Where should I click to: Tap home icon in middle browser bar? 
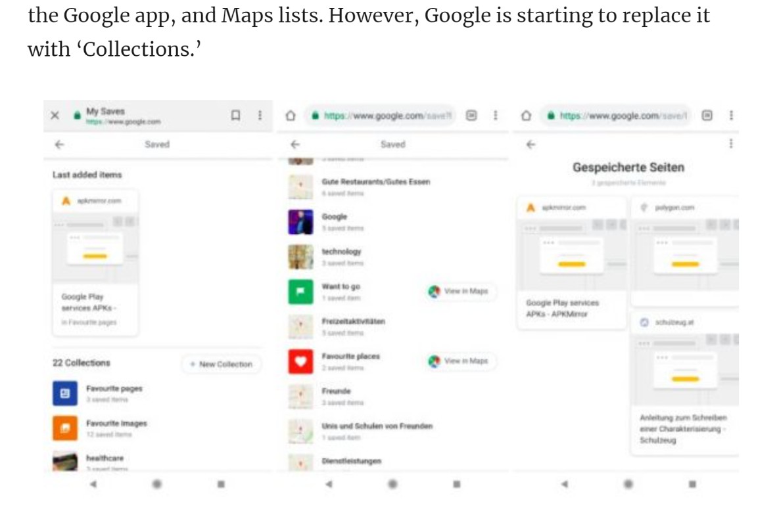coord(291,116)
